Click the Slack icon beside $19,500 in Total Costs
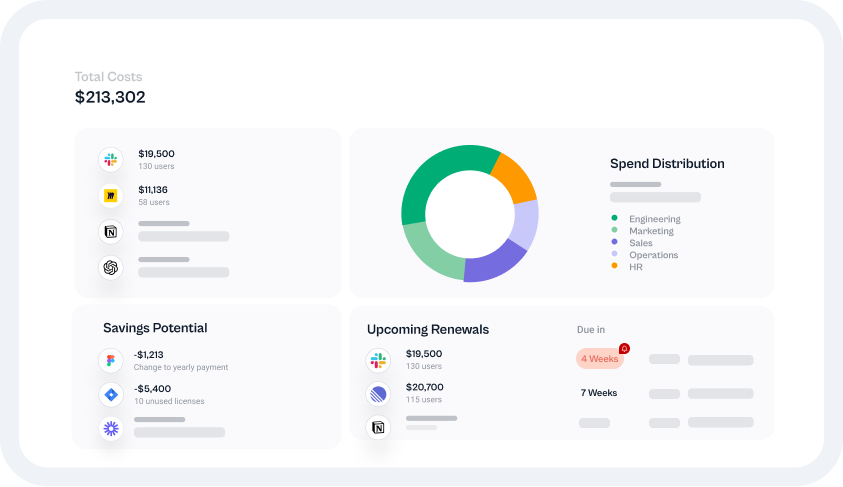 (x=110, y=159)
